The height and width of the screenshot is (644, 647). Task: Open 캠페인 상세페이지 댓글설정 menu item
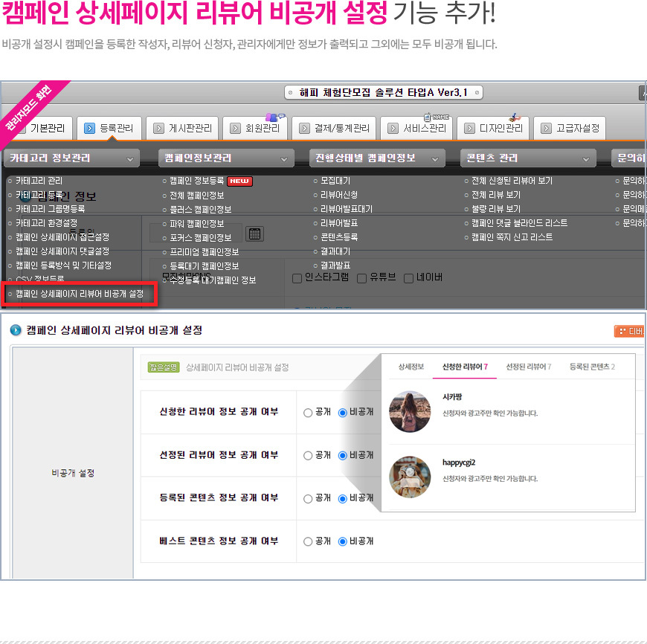click(x=62, y=251)
